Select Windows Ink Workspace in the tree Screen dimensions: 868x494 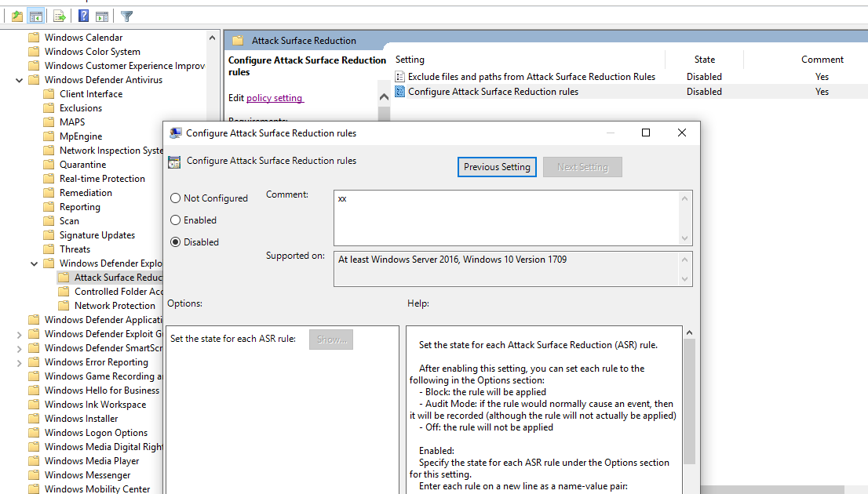(95, 405)
